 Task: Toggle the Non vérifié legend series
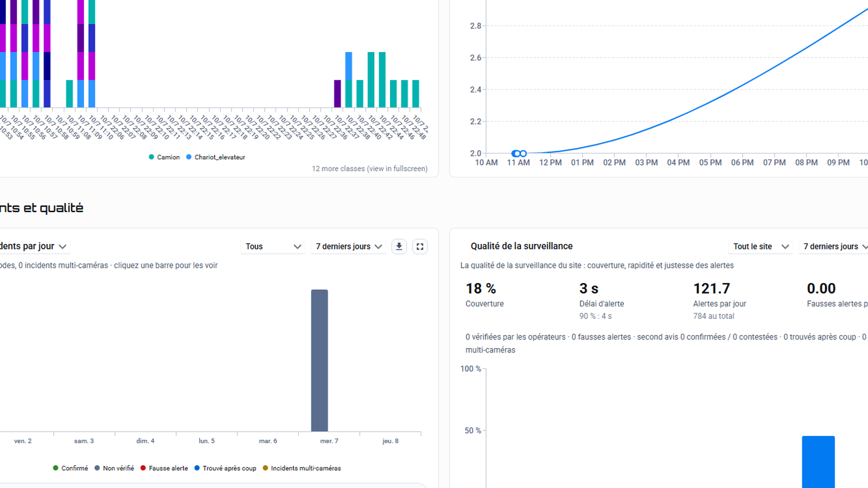point(114,468)
